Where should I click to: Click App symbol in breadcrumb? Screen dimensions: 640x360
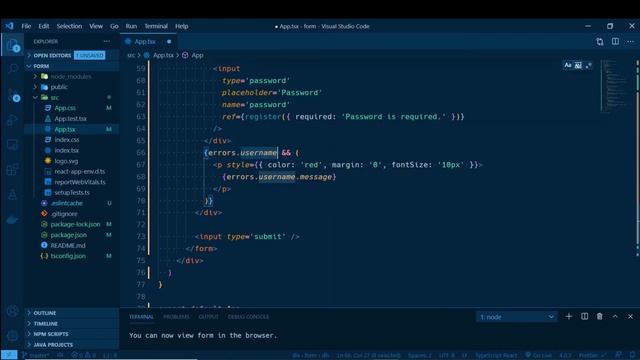coord(193,55)
